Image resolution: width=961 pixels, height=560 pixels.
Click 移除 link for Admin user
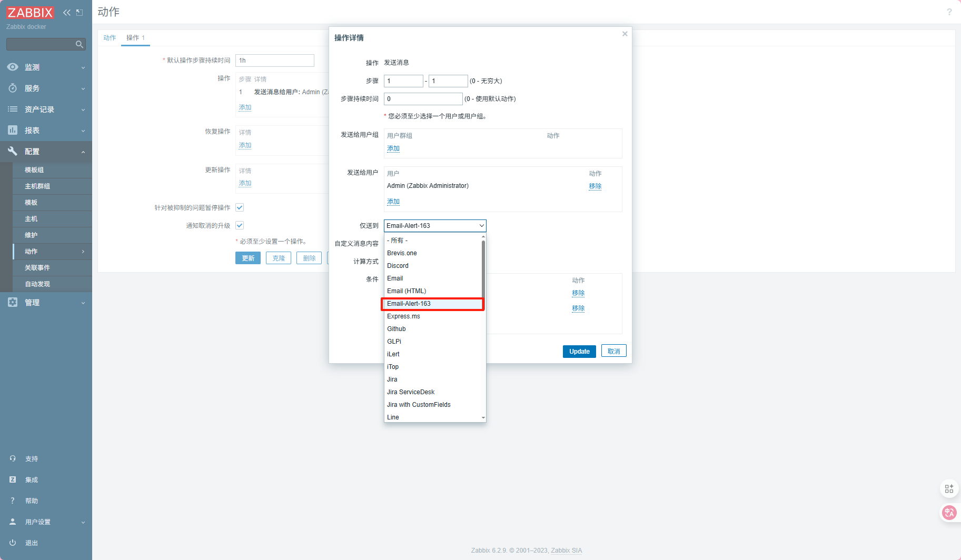[x=595, y=186]
